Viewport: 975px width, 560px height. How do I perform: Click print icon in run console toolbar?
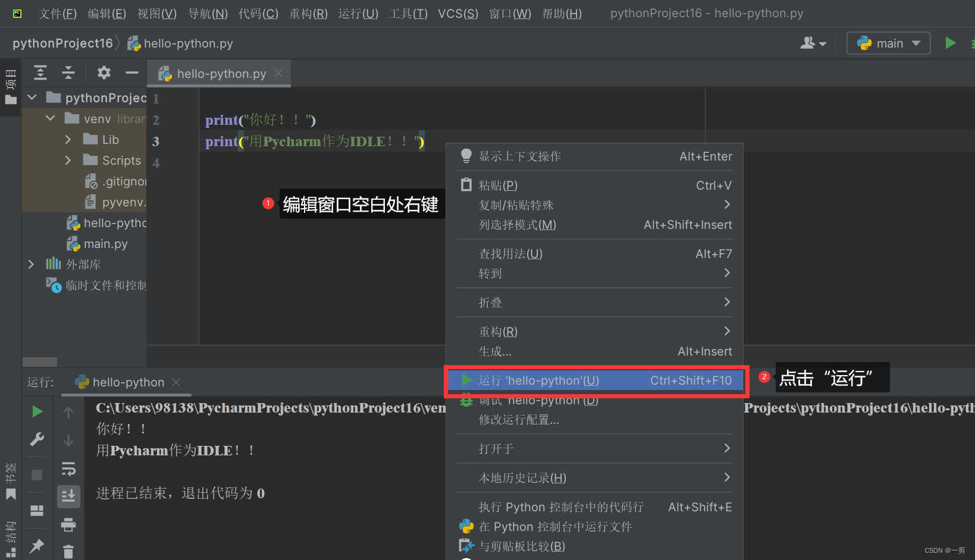pyautogui.click(x=68, y=524)
